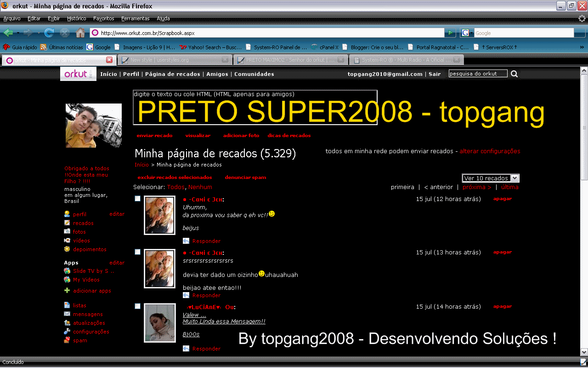
Task: Open the Arquivo menu
Action: pyautogui.click(x=12, y=18)
